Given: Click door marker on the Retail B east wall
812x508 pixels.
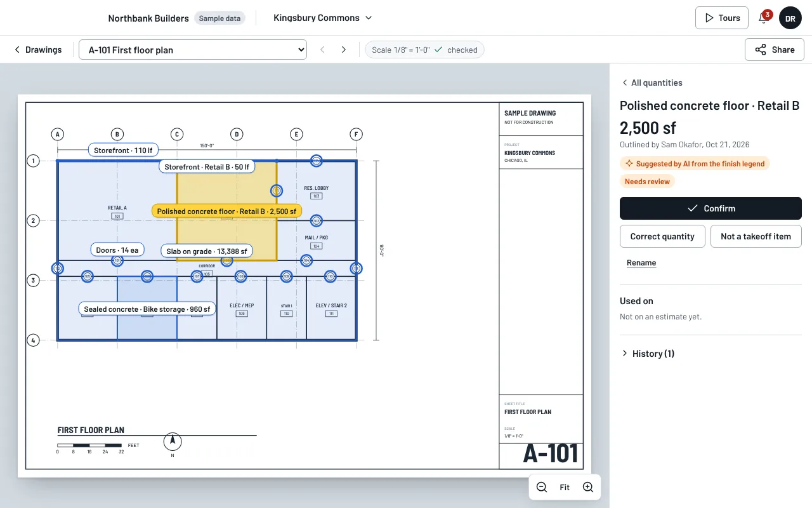Looking at the screenshot, I should (x=277, y=190).
